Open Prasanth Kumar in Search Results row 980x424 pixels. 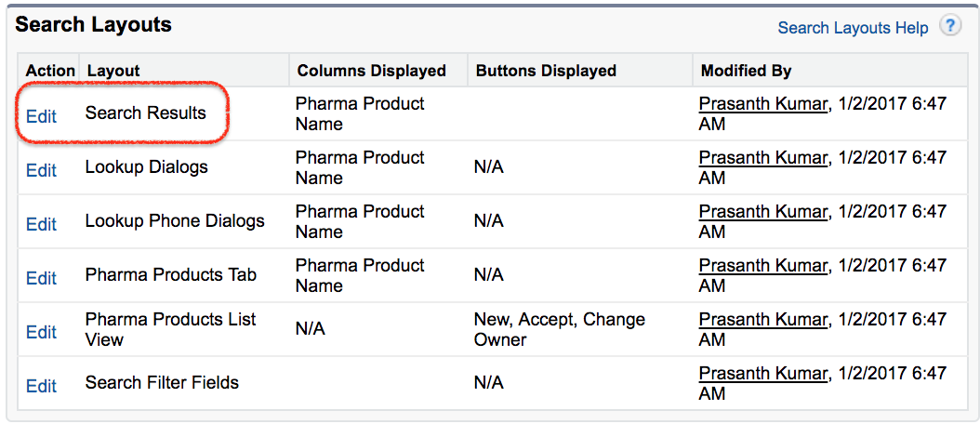click(x=763, y=103)
